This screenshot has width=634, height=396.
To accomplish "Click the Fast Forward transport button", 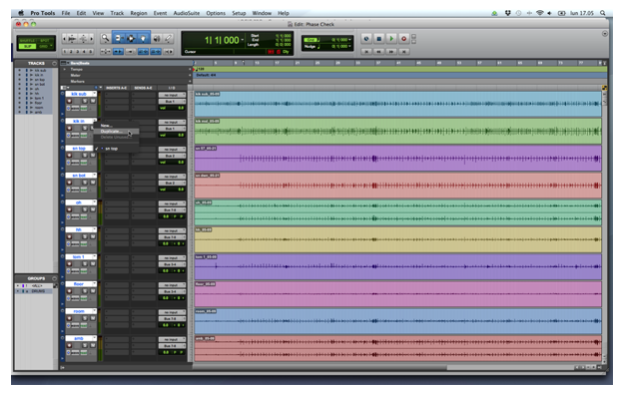I will 391,52.
